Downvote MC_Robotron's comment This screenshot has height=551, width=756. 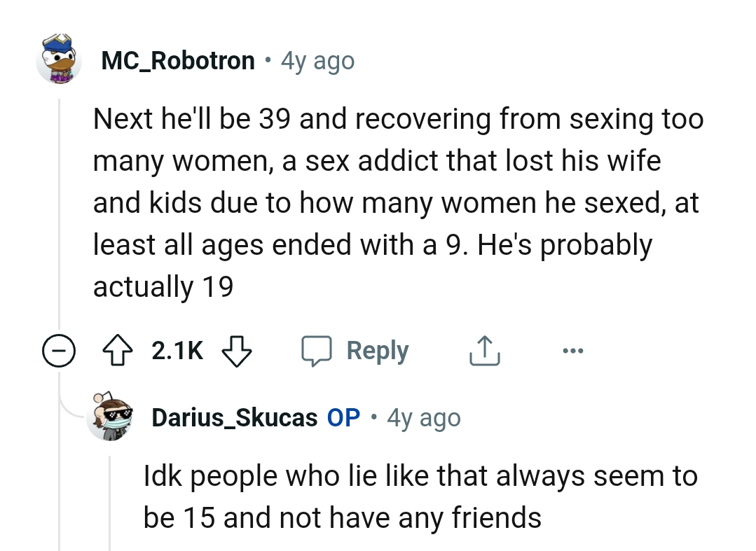click(236, 351)
